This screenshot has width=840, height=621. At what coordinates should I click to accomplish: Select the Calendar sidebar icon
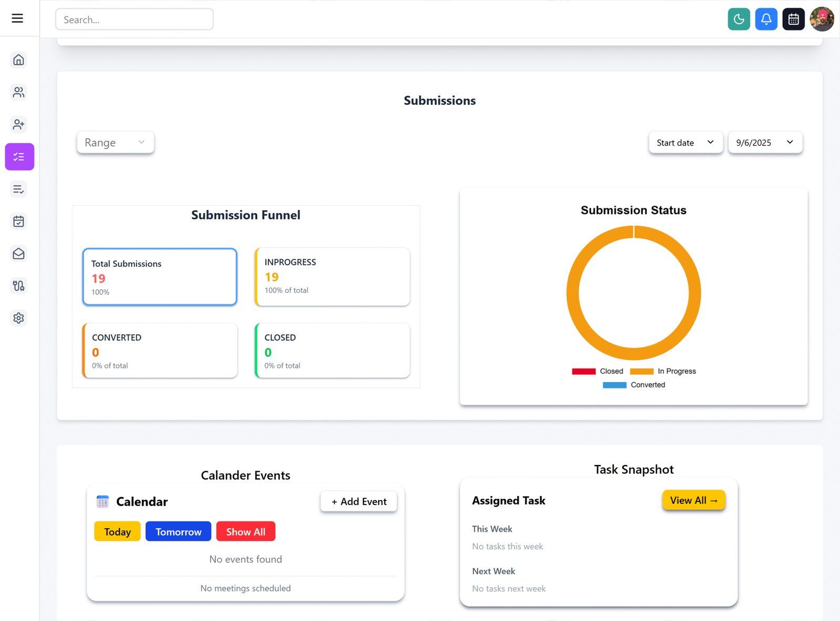[19, 221]
